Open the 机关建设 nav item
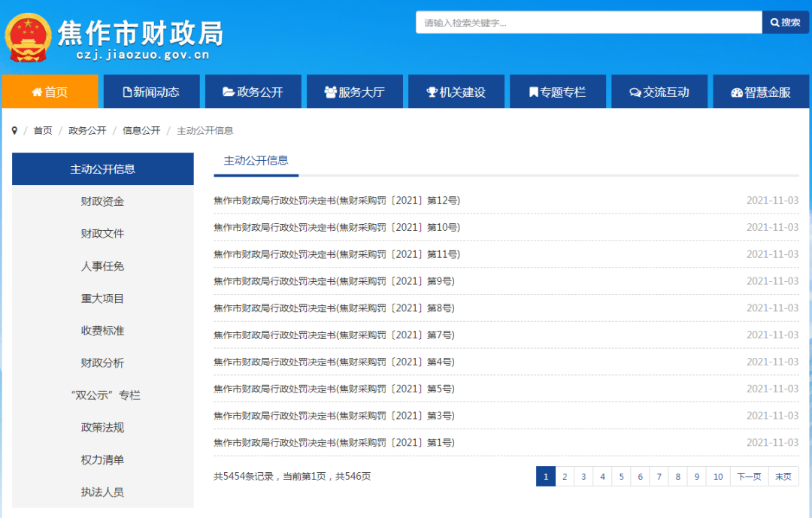The height and width of the screenshot is (518, 812). point(456,92)
